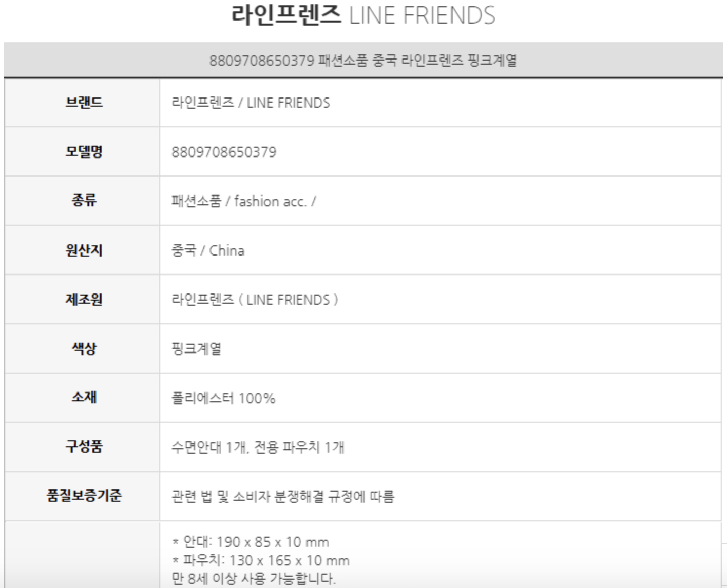This screenshot has height=588, width=727.
Task: Click the brand value 라인프렌즈 / LINE FRIENDS
Action: 251,103
